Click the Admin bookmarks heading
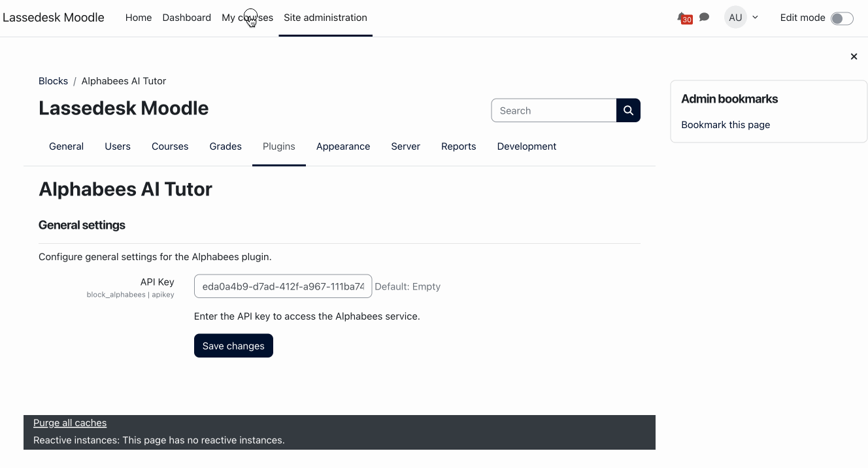 click(x=729, y=99)
